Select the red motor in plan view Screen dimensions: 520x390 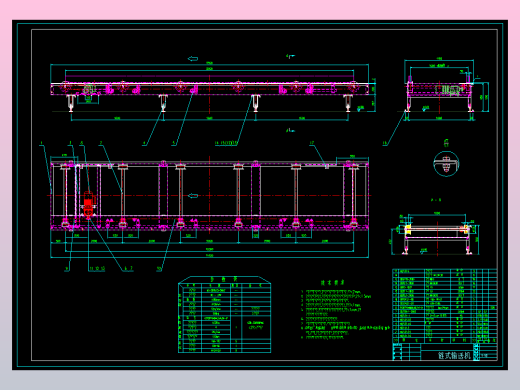[88, 205]
